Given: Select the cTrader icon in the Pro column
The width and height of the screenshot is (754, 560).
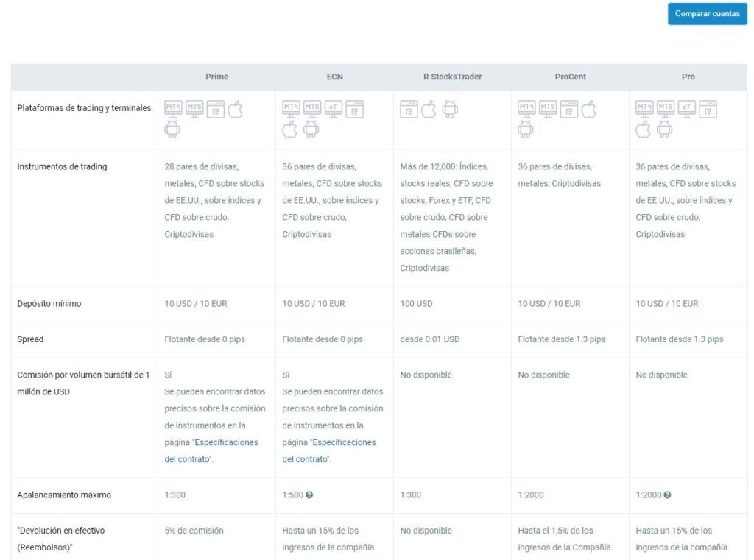Looking at the screenshot, I should tap(687, 109).
